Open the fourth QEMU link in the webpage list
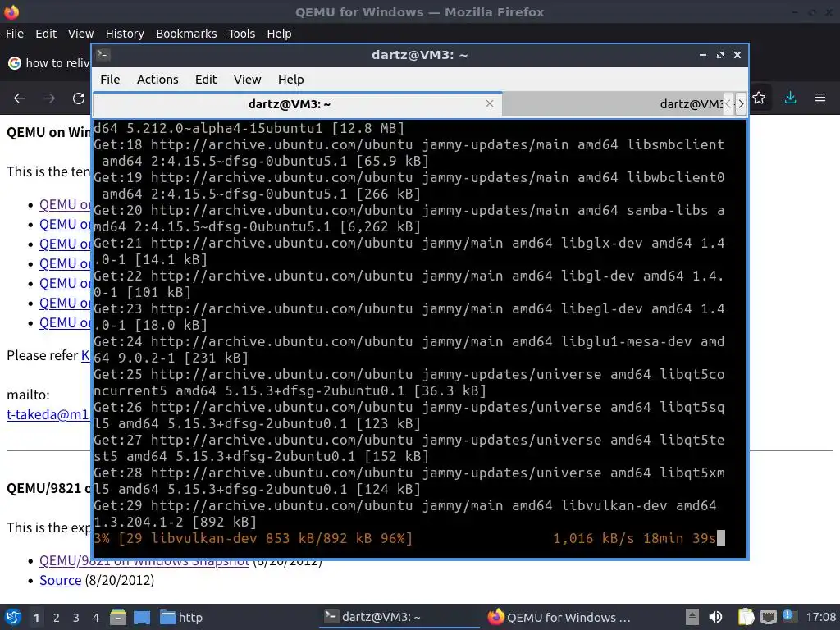 point(65,263)
